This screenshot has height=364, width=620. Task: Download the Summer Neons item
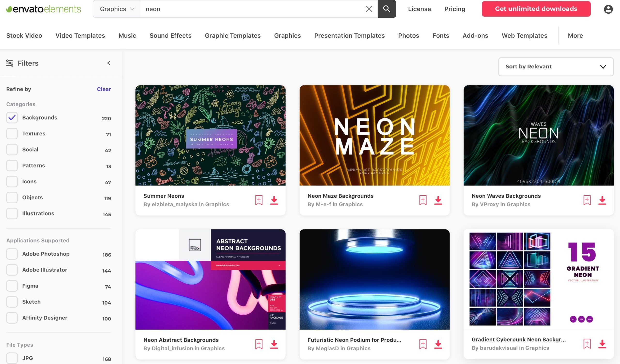274,200
